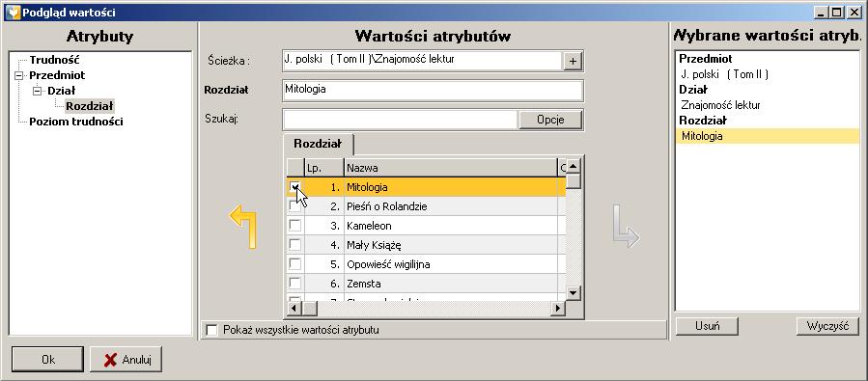The image size is (868, 381).
Task: Check the Mały Książę row checkbox
Action: tap(295, 245)
